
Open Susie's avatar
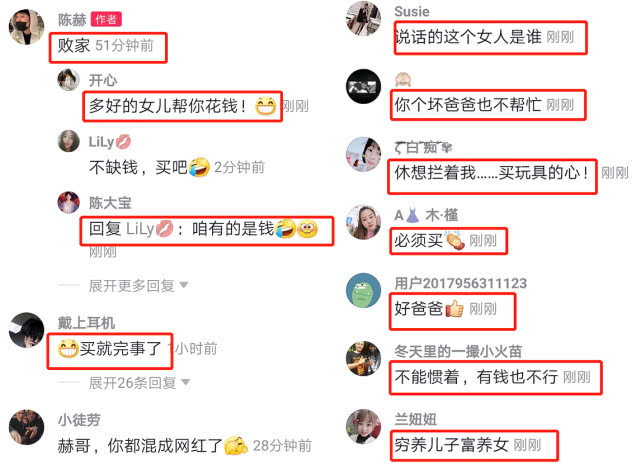tap(363, 18)
